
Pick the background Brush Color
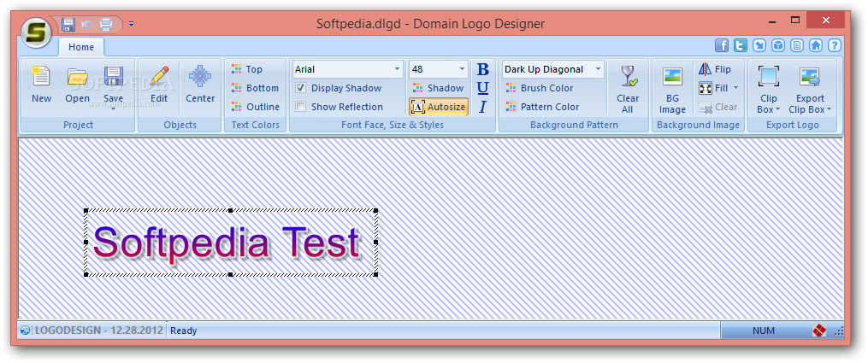coord(540,88)
